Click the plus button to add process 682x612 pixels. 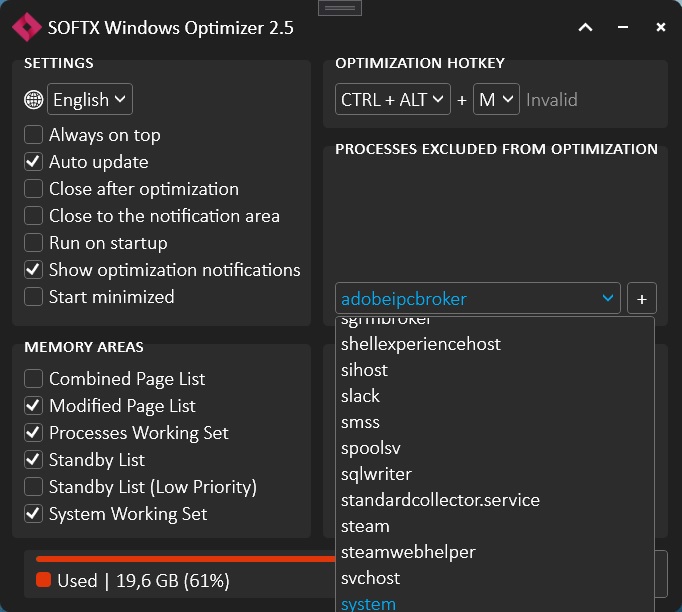click(x=642, y=298)
